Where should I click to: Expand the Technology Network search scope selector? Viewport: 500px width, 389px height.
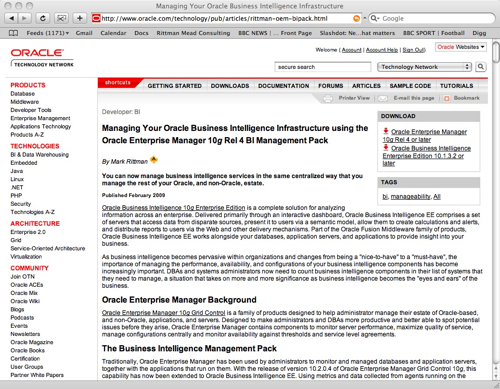(x=424, y=67)
